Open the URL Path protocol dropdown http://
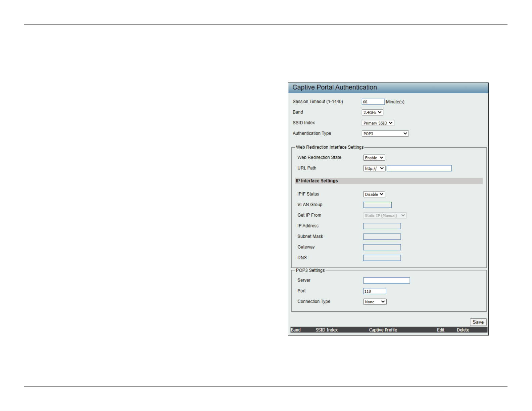The image size is (532, 411). pyautogui.click(x=374, y=168)
